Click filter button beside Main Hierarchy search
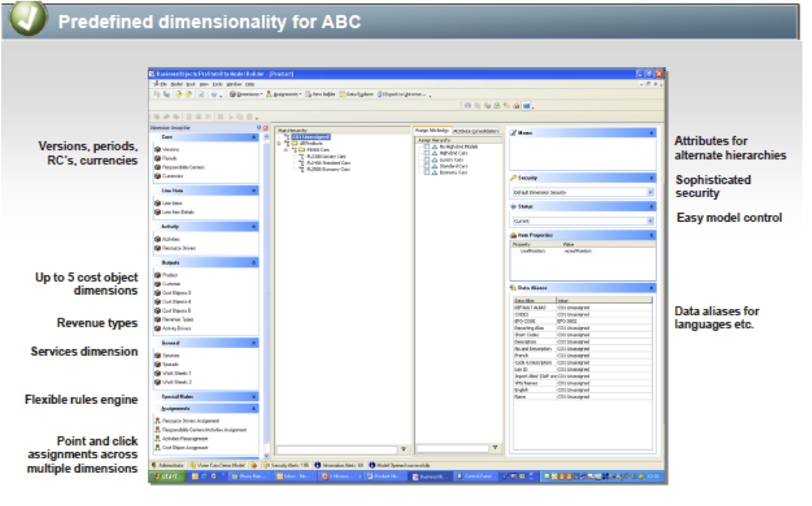This screenshot has width=812, height=506. [x=403, y=449]
